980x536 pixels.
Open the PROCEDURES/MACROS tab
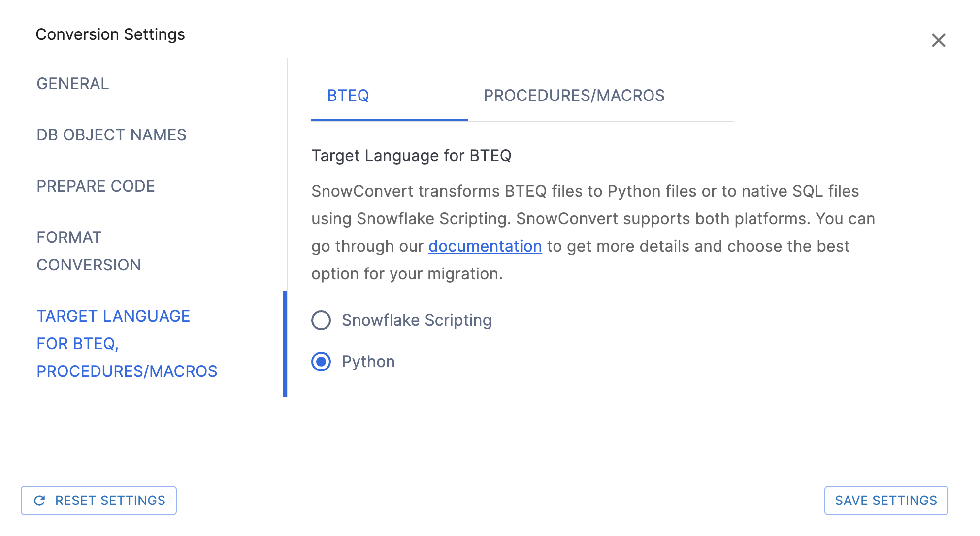[574, 96]
